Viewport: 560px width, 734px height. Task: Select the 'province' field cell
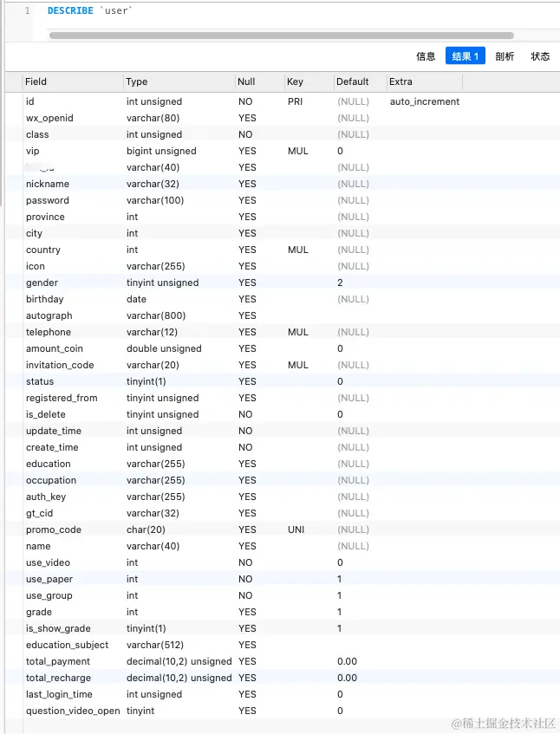(45, 217)
